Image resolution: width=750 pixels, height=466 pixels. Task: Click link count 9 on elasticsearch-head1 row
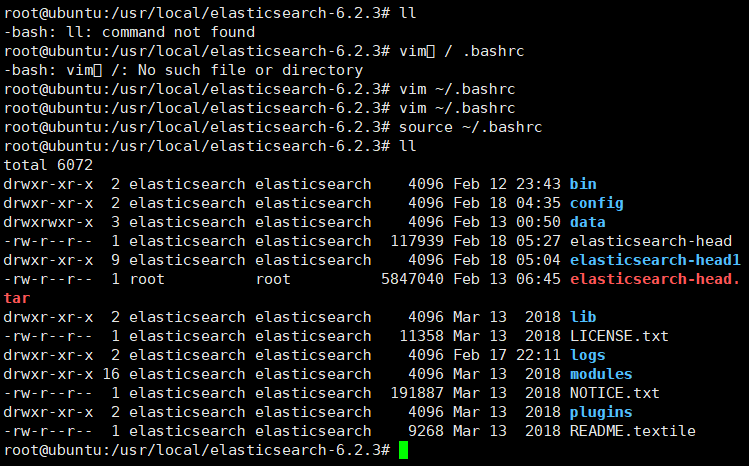point(115,260)
